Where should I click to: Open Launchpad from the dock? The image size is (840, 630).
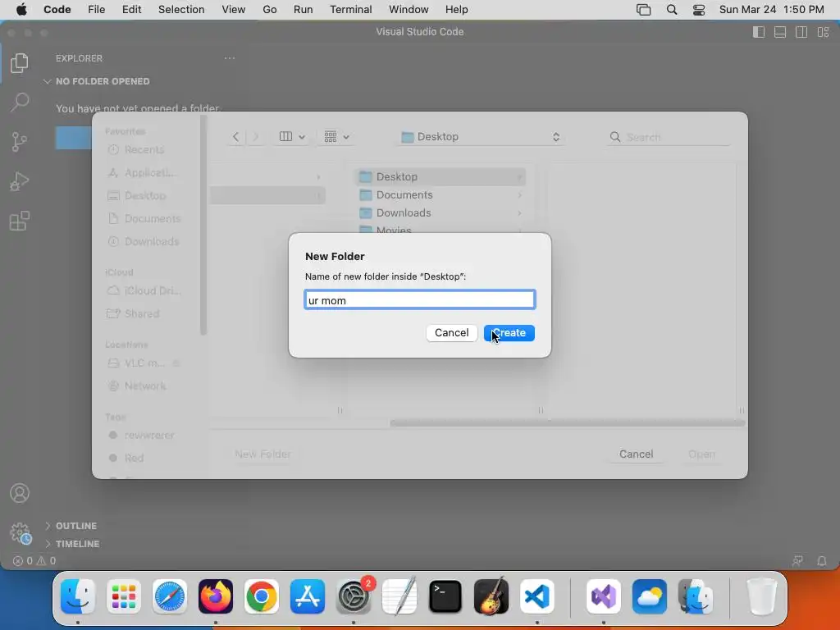tap(124, 596)
